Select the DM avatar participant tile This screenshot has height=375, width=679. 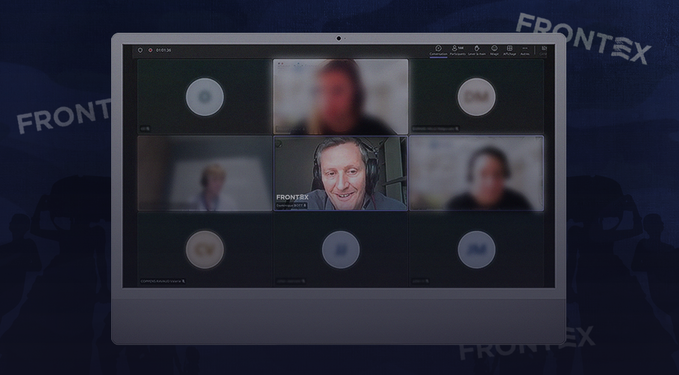click(x=477, y=97)
